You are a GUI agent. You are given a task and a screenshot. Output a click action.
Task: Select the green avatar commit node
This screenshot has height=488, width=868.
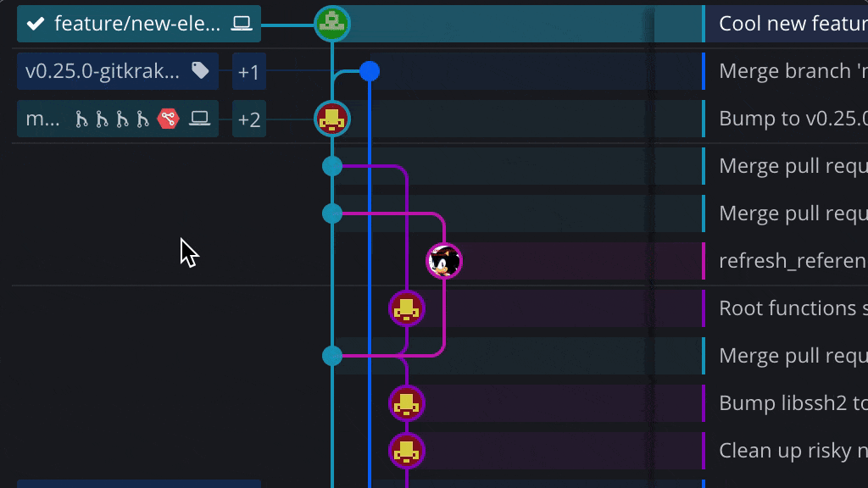(x=332, y=24)
